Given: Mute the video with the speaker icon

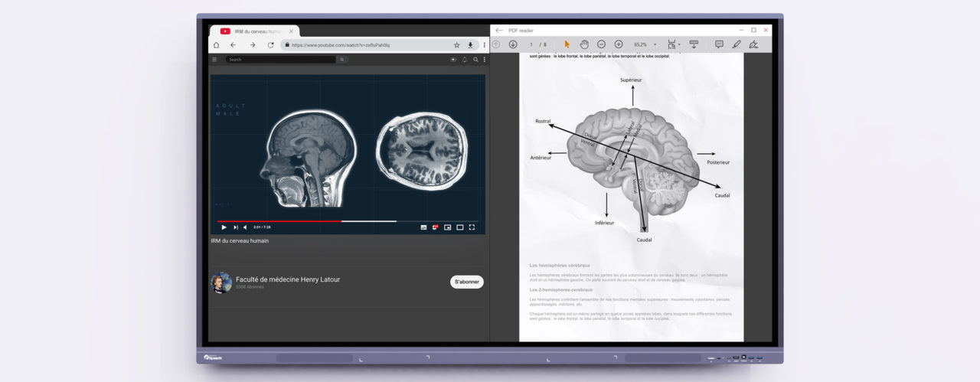Looking at the screenshot, I should 245,227.
